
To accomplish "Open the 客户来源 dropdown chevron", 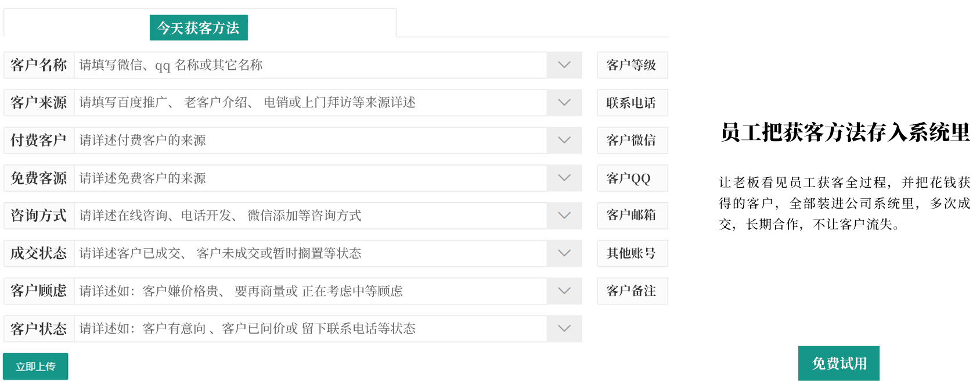I will (564, 103).
